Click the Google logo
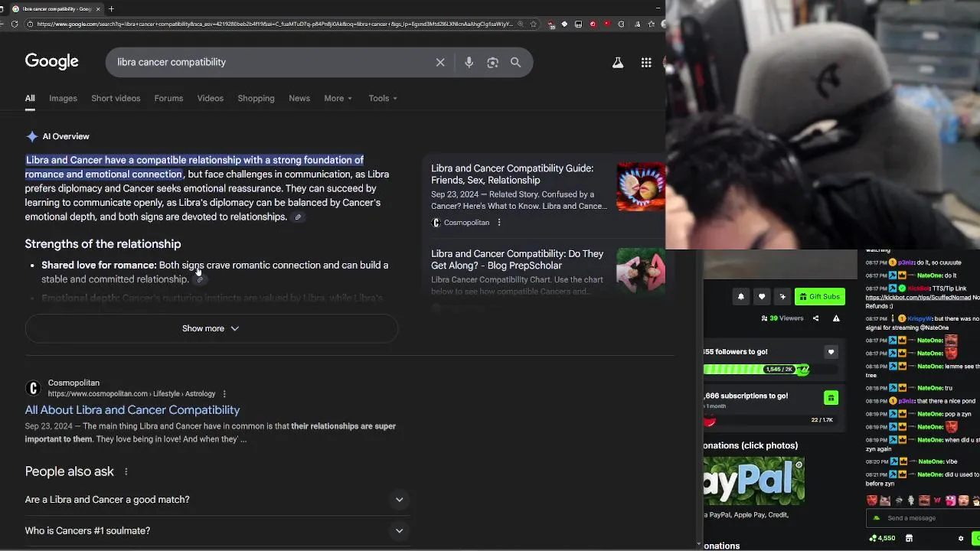Screen dimensions: 980x551 pyautogui.click(x=51, y=61)
